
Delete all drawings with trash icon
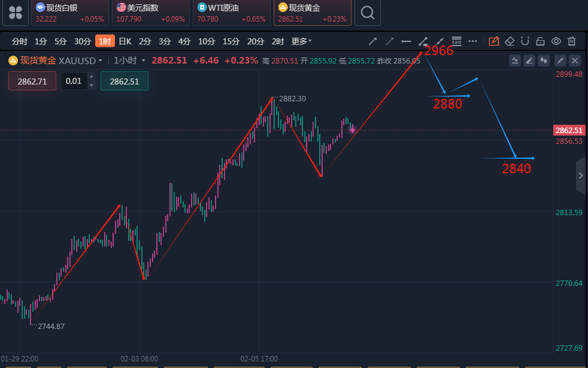pyautogui.click(x=572, y=41)
